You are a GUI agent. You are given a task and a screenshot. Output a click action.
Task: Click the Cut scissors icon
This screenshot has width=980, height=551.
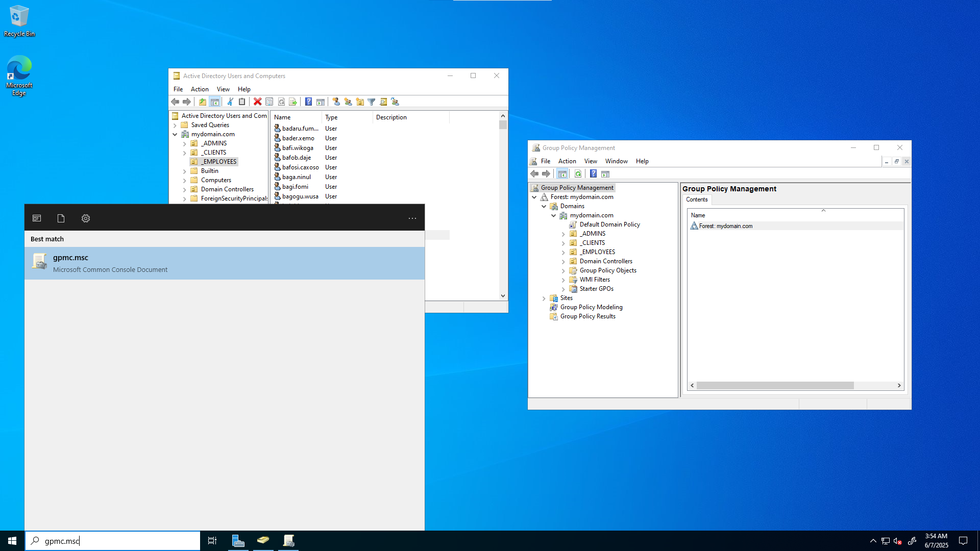(230, 102)
